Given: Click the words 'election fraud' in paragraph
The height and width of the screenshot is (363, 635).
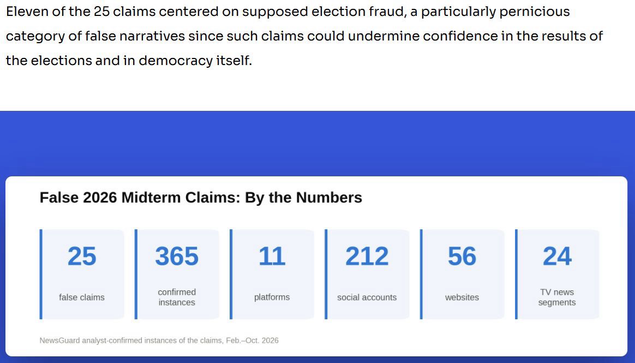Looking at the screenshot, I should tap(358, 12).
